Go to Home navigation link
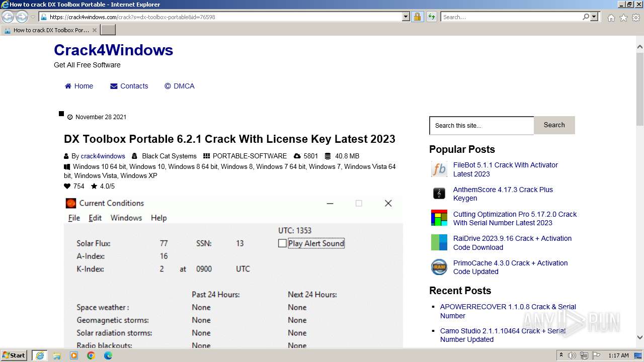644x362 pixels. [x=79, y=86]
